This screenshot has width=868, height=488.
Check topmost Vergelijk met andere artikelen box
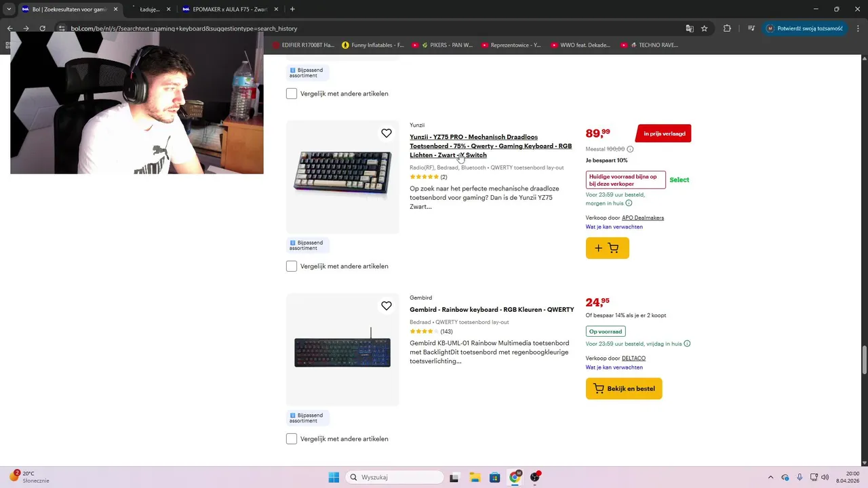pyautogui.click(x=292, y=94)
